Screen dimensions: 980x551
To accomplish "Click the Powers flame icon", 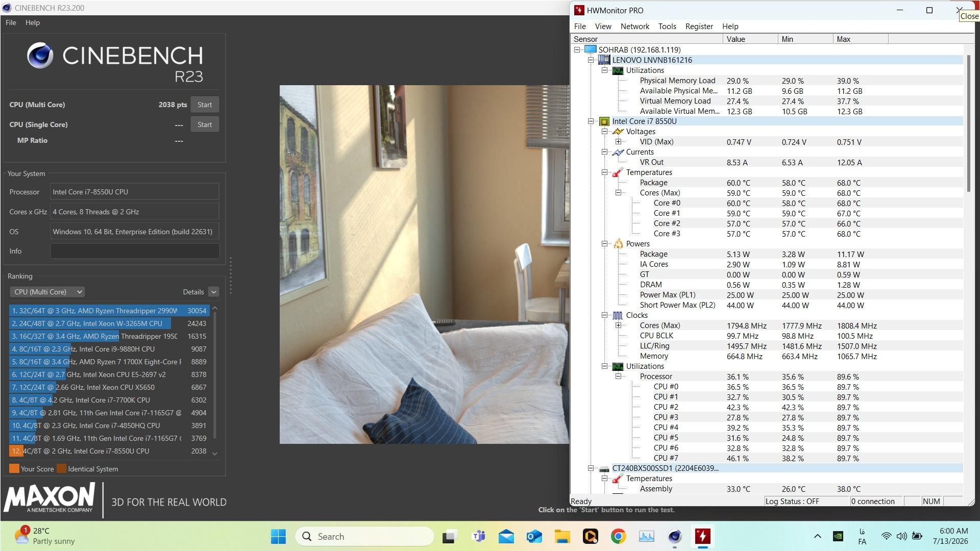I will coord(618,244).
